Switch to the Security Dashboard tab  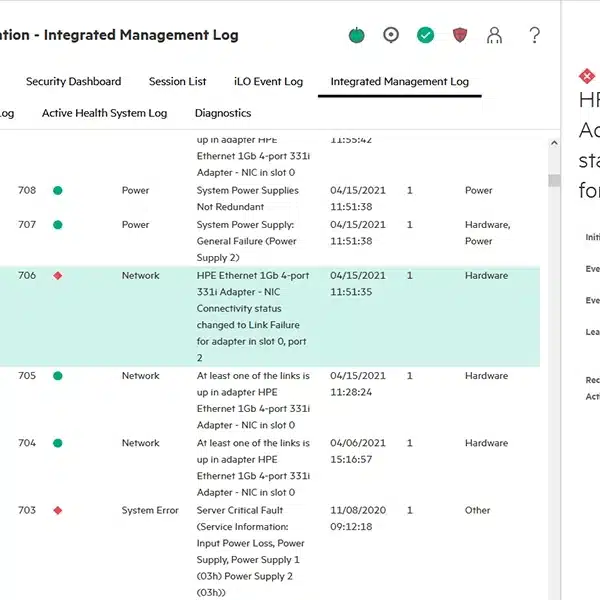[x=73, y=82]
